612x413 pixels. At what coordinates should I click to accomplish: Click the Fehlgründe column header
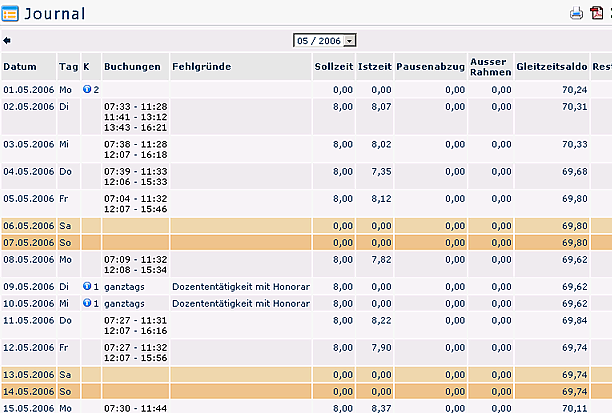pos(201,67)
